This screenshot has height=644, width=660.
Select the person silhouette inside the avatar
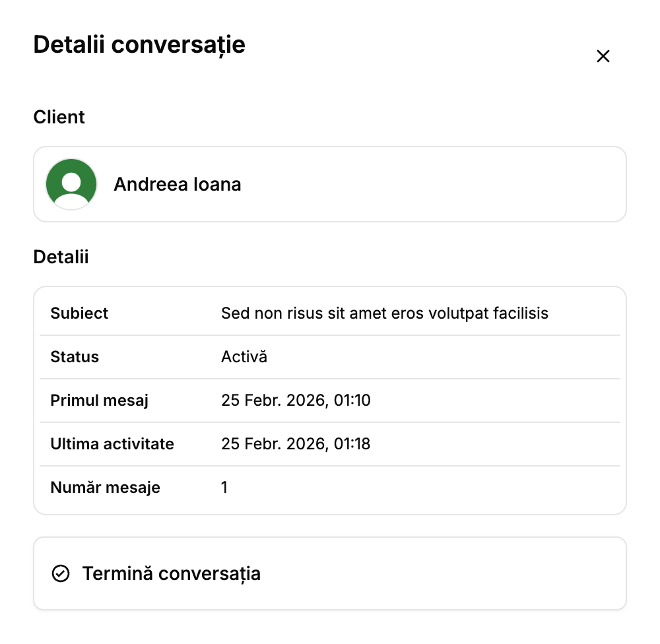click(x=71, y=183)
